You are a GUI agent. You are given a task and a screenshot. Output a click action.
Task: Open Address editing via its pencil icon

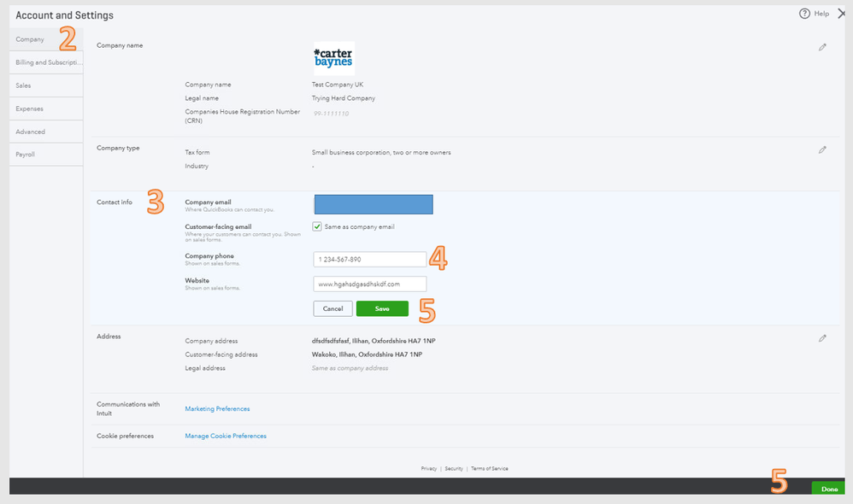[822, 338]
